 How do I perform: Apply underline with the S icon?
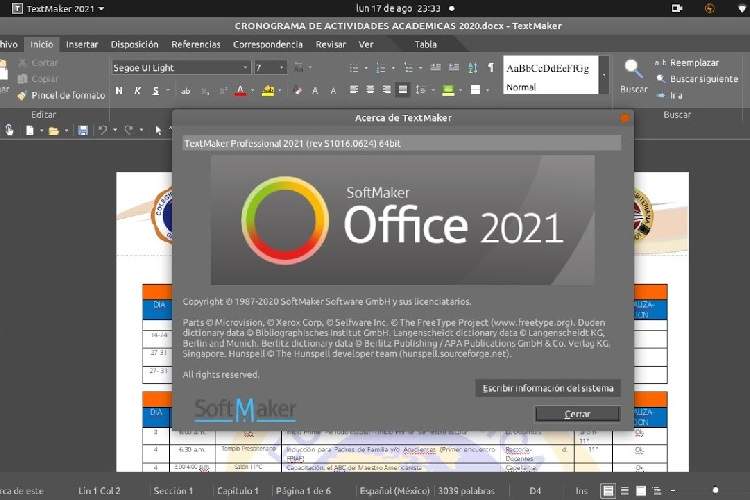pyautogui.click(x=156, y=90)
